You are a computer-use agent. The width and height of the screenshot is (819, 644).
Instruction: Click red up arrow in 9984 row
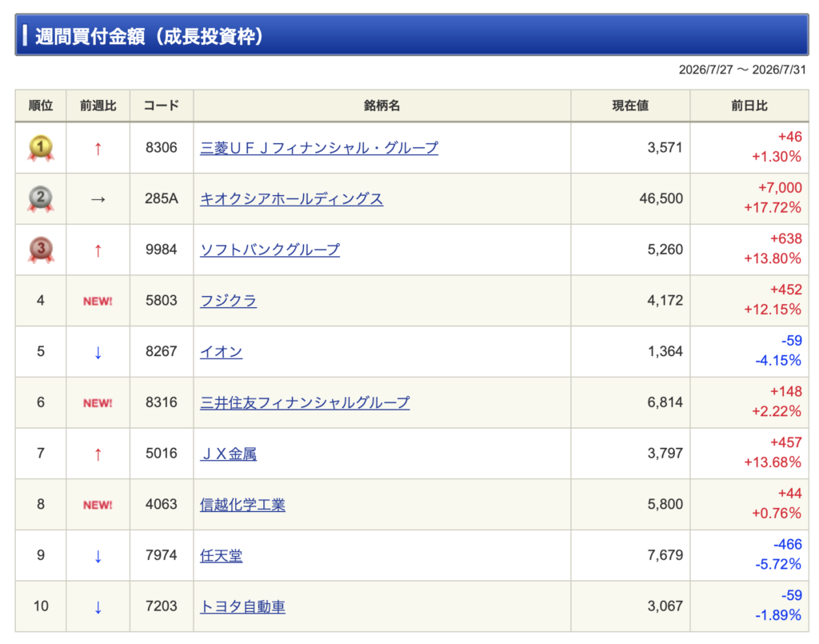[98, 250]
